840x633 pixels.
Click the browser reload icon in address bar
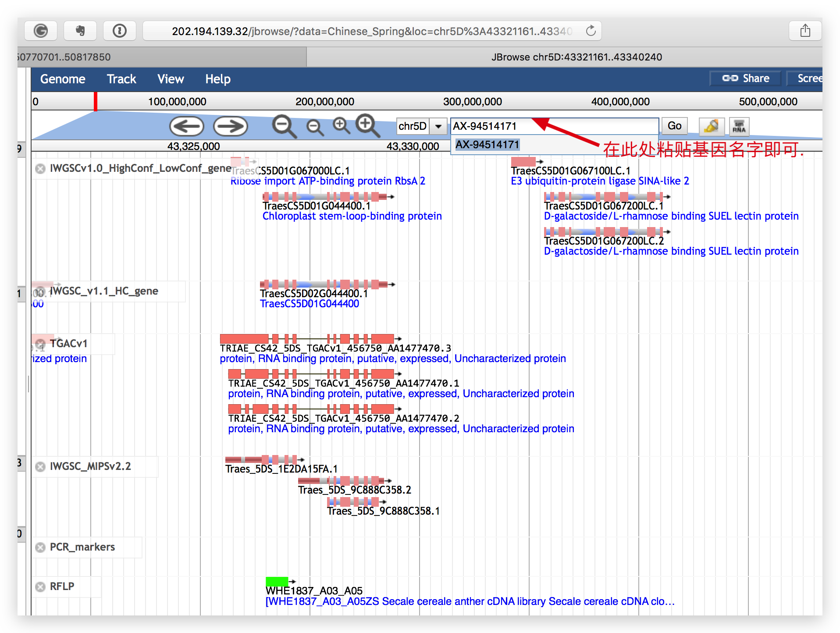(x=591, y=31)
